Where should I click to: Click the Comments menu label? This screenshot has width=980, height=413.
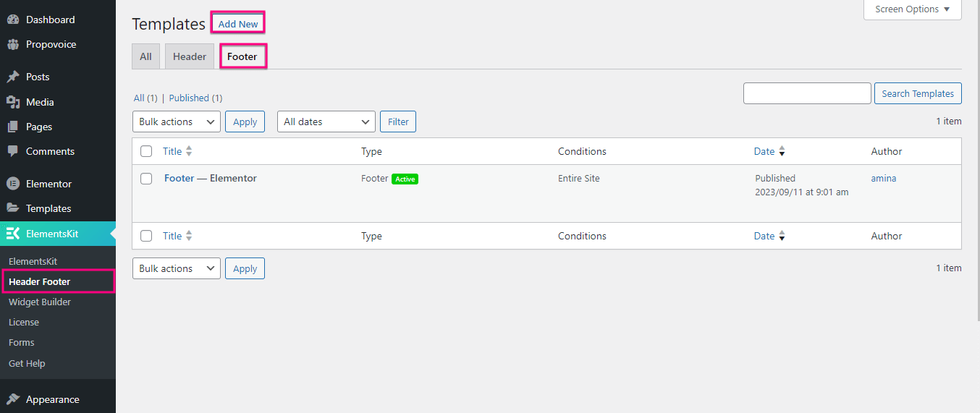[50, 151]
